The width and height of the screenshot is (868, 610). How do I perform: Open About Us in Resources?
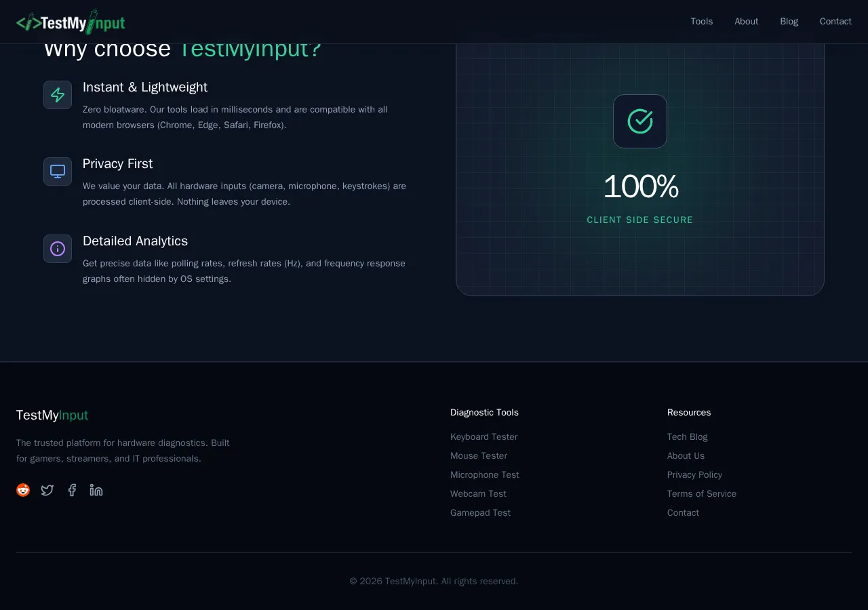coord(686,456)
